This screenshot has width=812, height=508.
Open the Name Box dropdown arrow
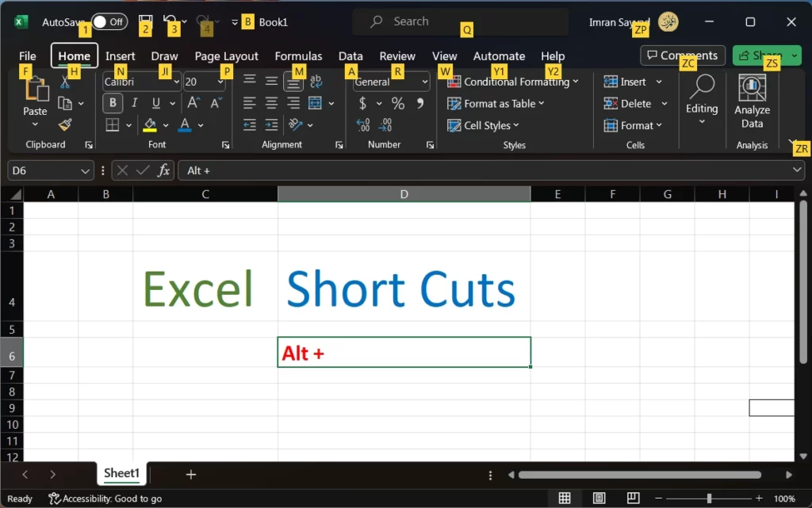(85, 170)
